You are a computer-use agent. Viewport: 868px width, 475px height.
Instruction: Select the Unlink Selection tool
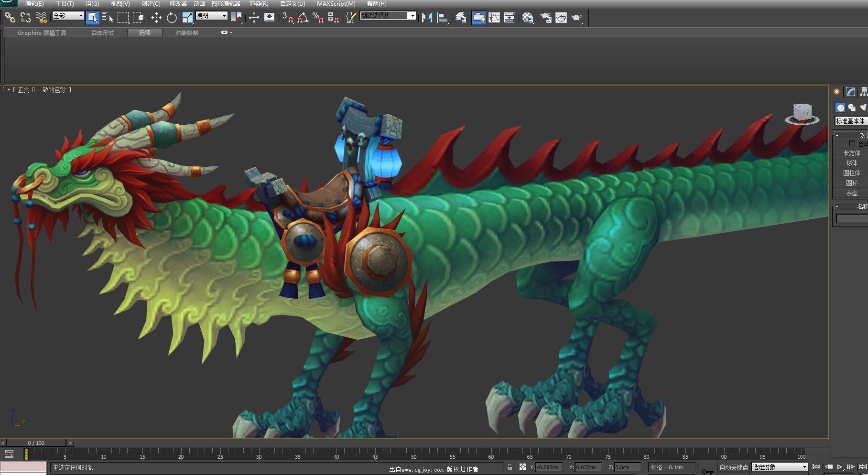25,18
